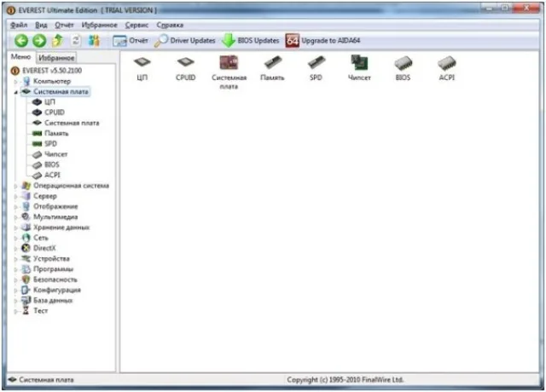This screenshot has width=546, height=392.
Task: Open the ACPI icon in the main pane
Action: 447,68
